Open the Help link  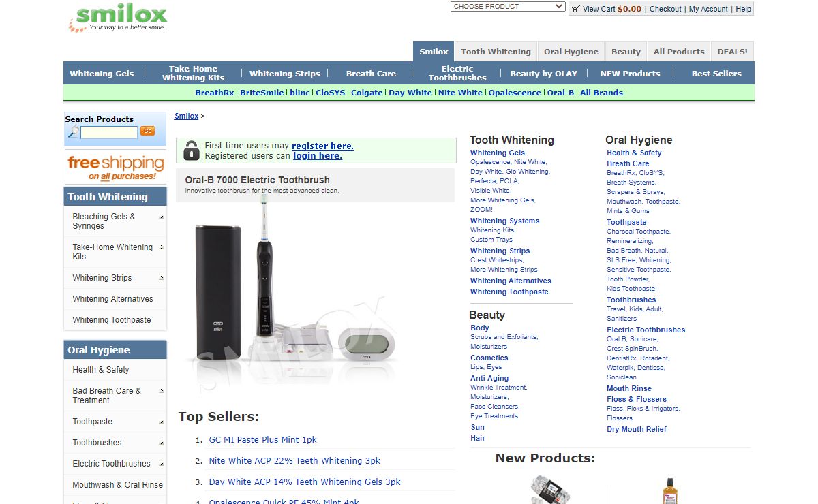(x=743, y=9)
